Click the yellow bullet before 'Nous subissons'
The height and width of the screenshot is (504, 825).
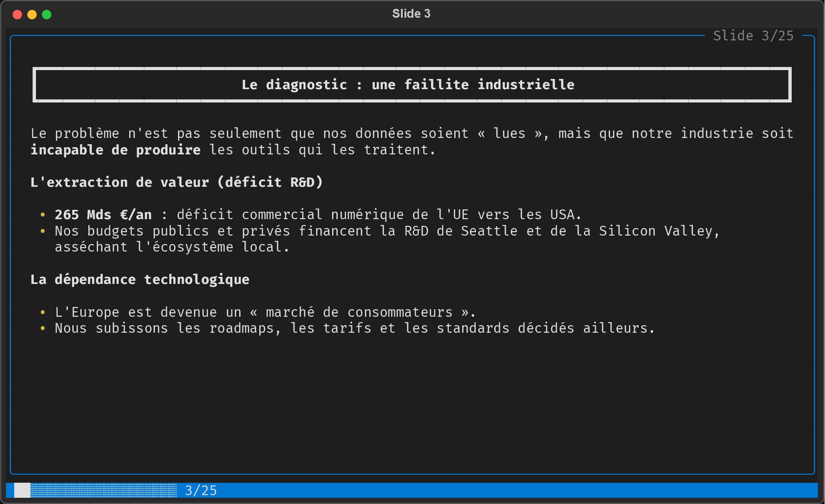(43, 328)
